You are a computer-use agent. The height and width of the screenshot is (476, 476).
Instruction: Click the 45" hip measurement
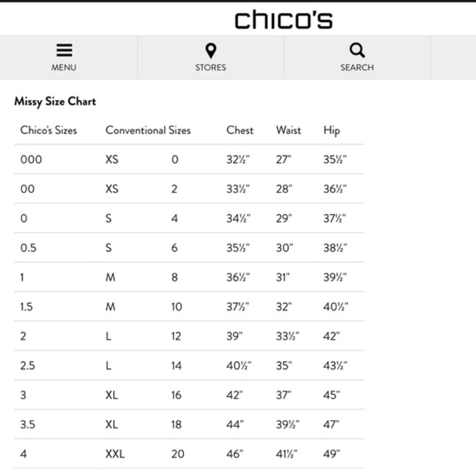tap(332, 395)
